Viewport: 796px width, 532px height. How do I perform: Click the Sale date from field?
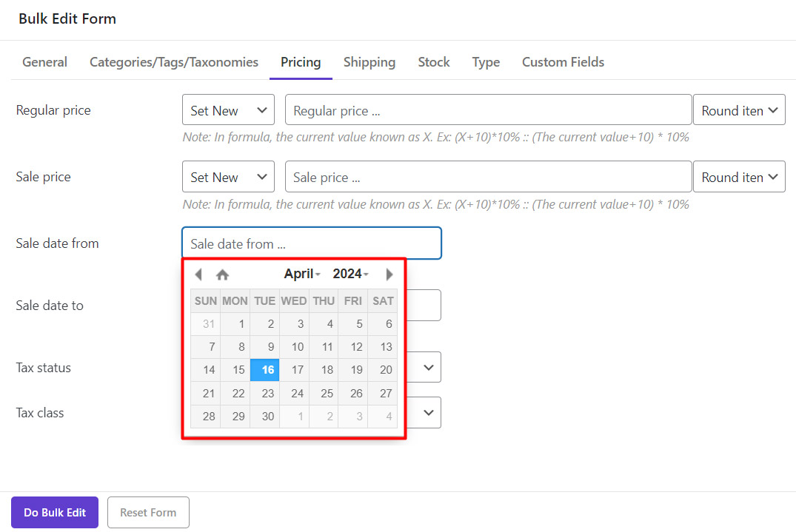coord(311,243)
